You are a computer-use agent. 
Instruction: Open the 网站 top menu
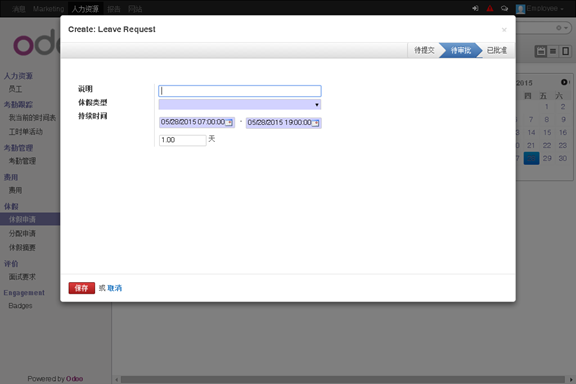135,9
